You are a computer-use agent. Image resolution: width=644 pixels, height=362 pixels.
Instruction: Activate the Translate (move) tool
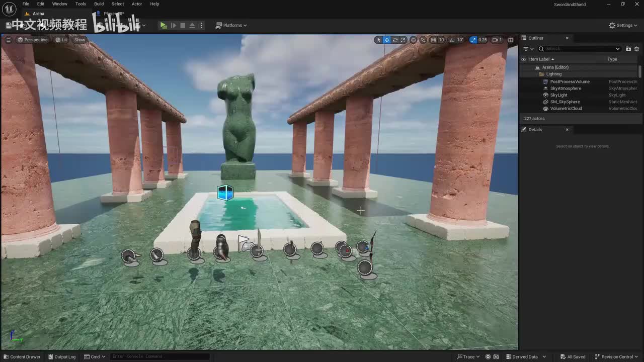[x=387, y=40]
